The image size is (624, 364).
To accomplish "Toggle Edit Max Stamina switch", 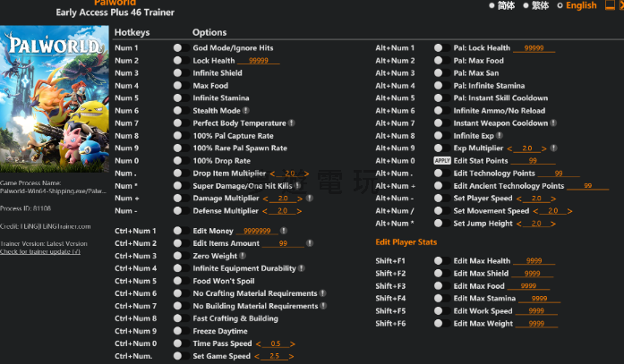I will 442,298.
